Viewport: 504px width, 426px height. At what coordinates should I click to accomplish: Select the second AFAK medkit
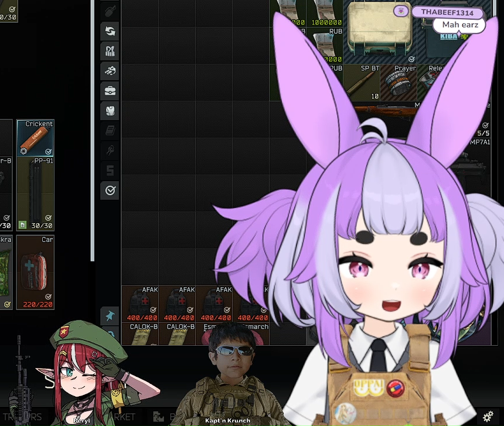point(177,304)
